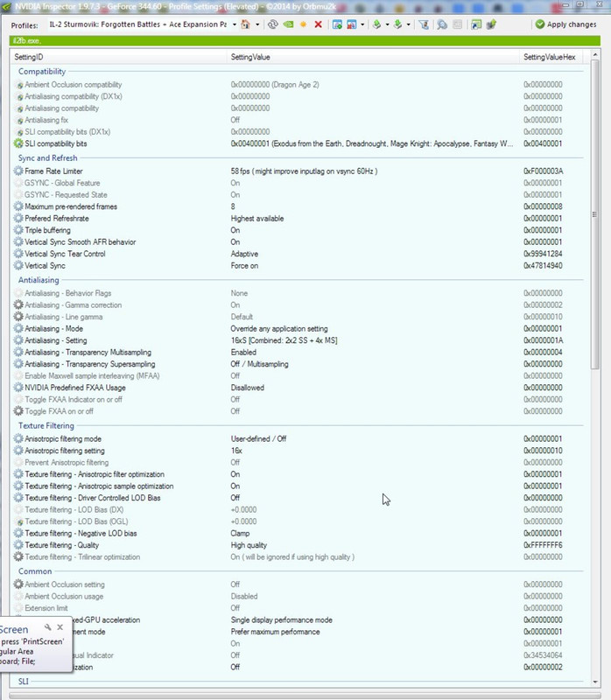Click gear icon beside SLI compatibility bits

(x=18, y=143)
